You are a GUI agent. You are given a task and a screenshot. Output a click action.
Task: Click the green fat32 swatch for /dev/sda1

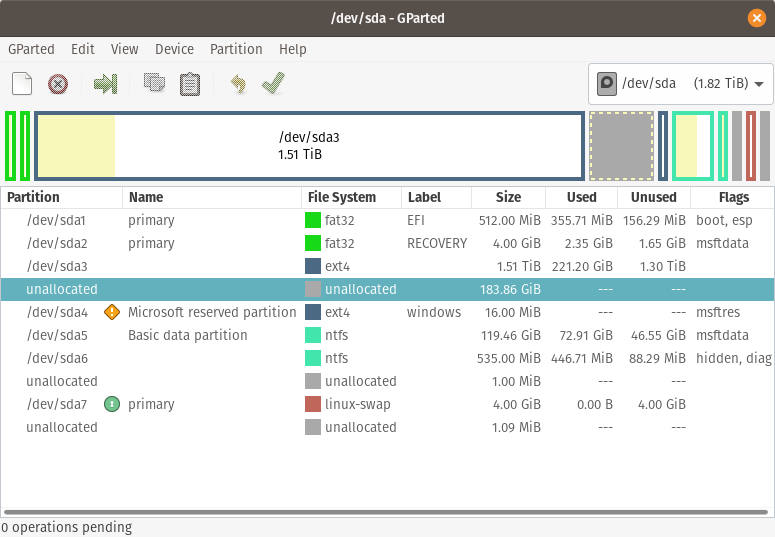pos(313,220)
